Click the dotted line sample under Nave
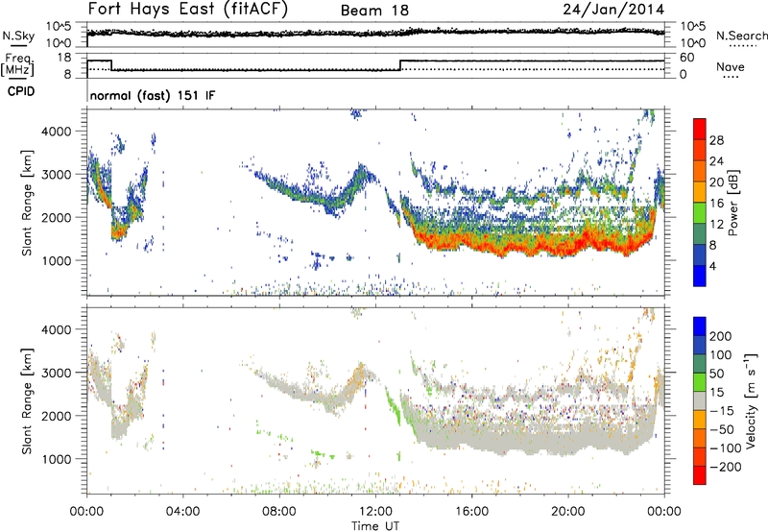Image resolution: width=768 pixels, height=532 pixels. pyautogui.click(x=731, y=77)
